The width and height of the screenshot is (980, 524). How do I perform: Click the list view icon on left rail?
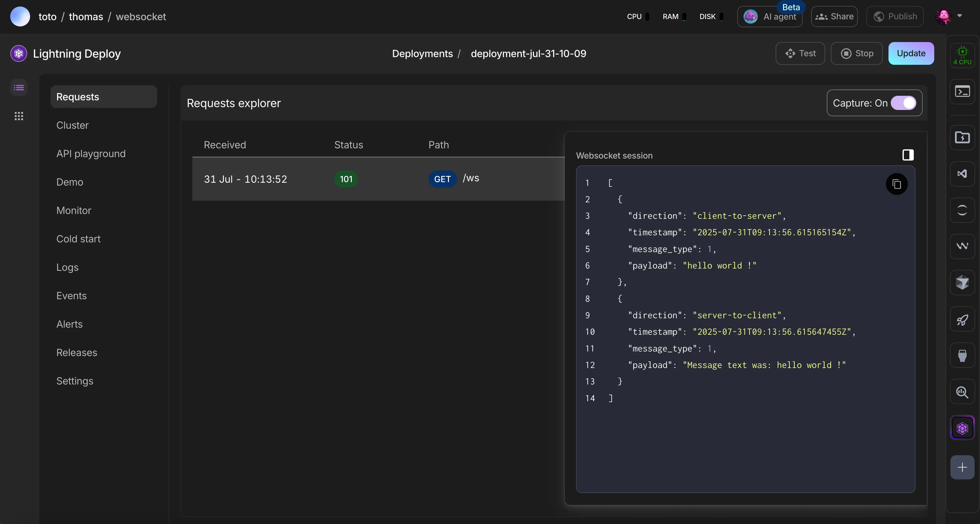pos(19,88)
